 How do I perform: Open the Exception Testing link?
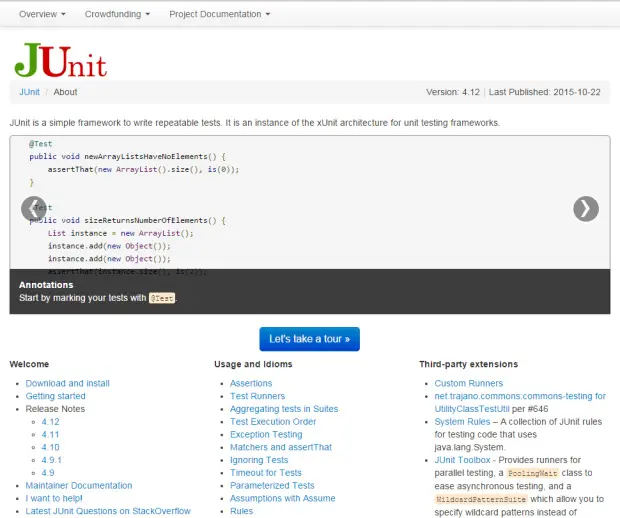tap(266, 434)
